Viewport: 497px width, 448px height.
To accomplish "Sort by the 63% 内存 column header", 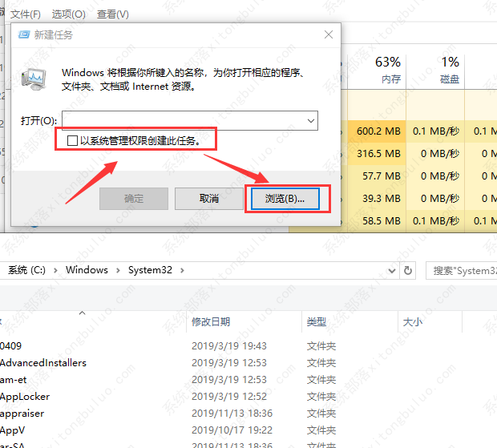I will (378, 71).
